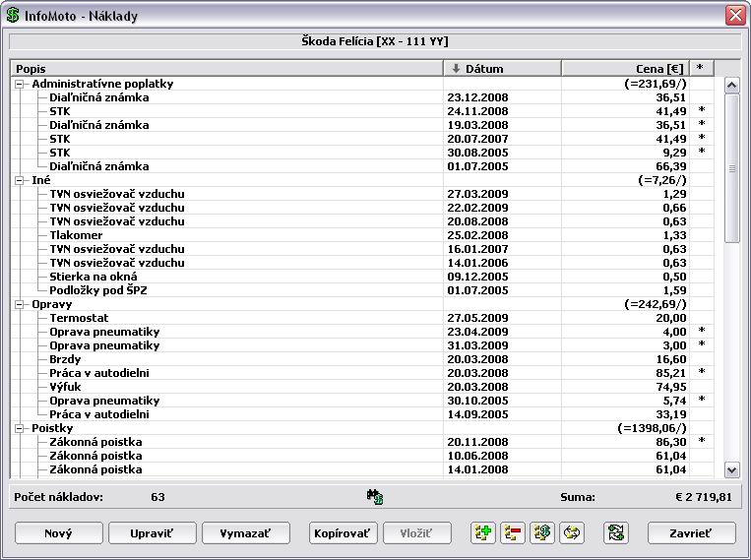Click the Upraviť button
Screen dimensions: 751x560
coord(152,533)
